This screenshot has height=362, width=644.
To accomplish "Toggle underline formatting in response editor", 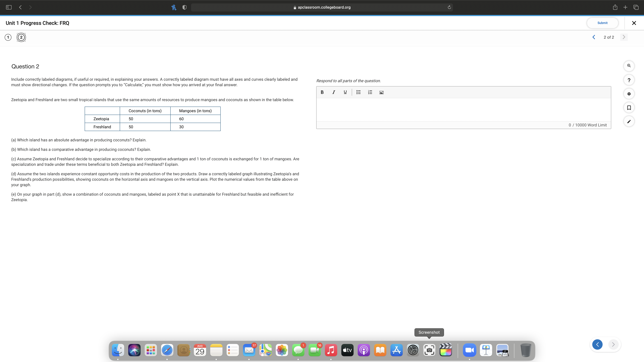I will [x=345, y=92].
